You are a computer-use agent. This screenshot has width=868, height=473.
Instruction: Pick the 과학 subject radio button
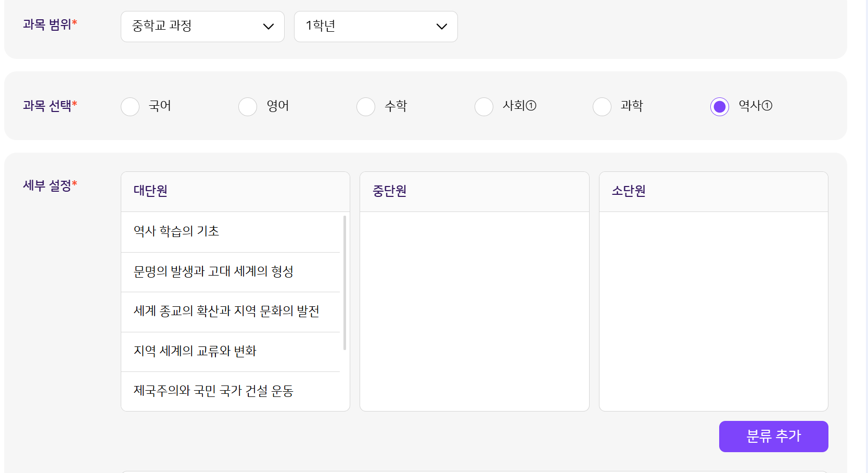(602, 107)
